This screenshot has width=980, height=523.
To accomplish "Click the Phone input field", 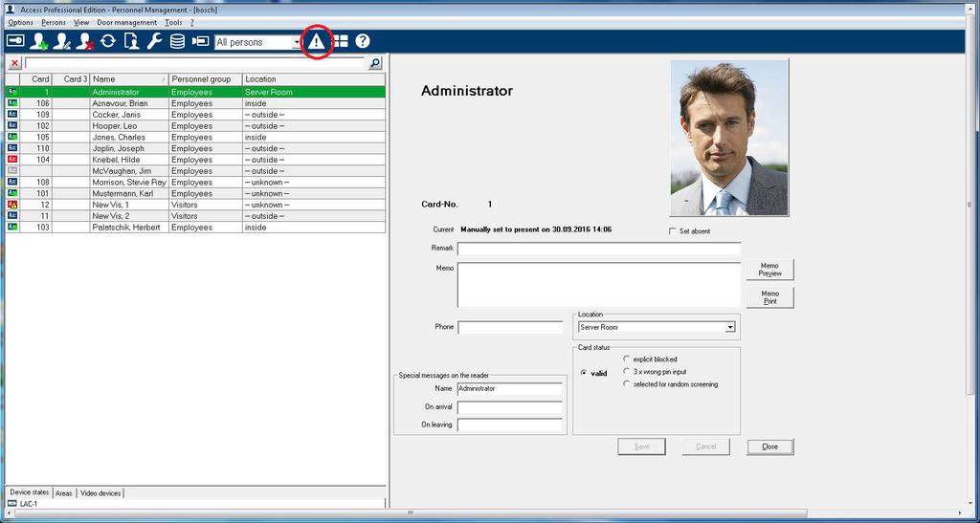I will click(510, 327).
